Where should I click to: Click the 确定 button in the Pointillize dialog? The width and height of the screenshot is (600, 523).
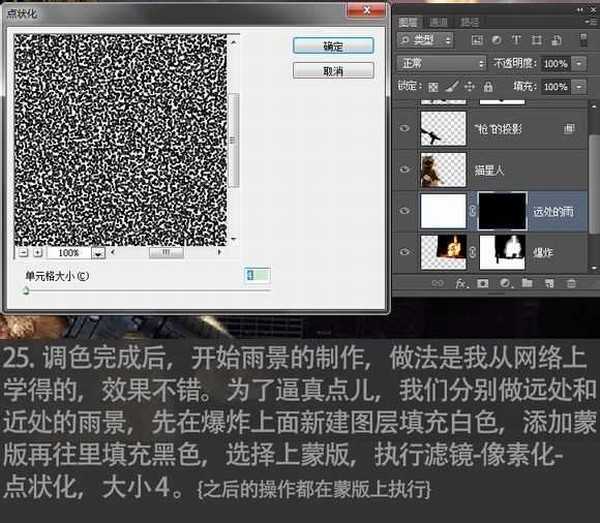pyautogui.click(x=333, y=46)
